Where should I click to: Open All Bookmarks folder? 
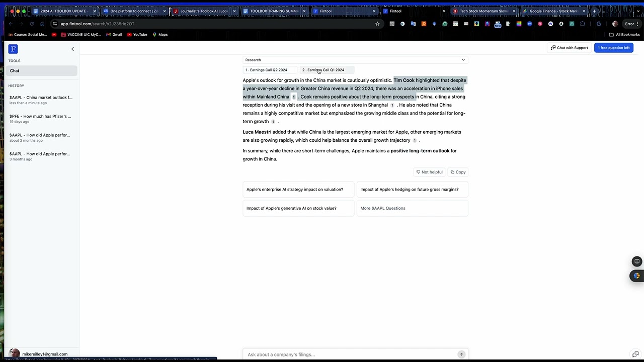pos(624,35)
